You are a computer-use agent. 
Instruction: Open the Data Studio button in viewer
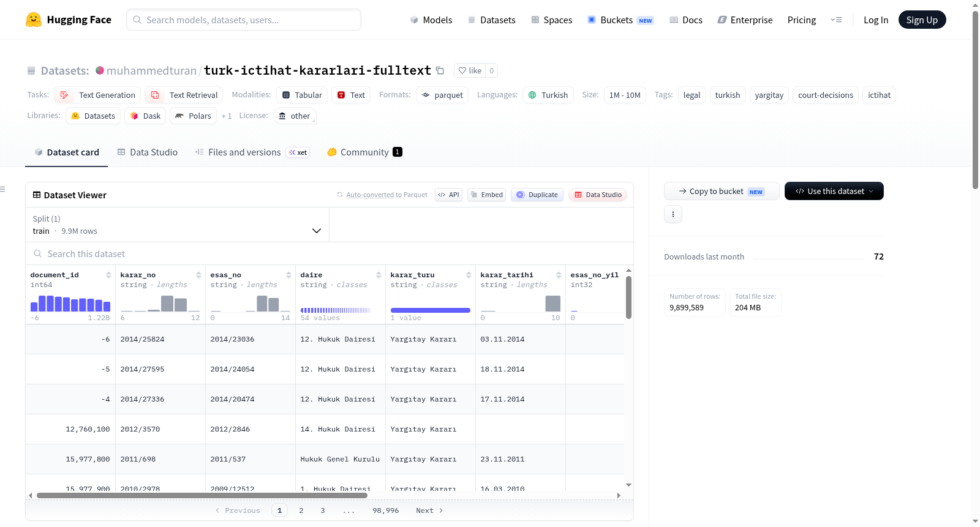(598, 195)
